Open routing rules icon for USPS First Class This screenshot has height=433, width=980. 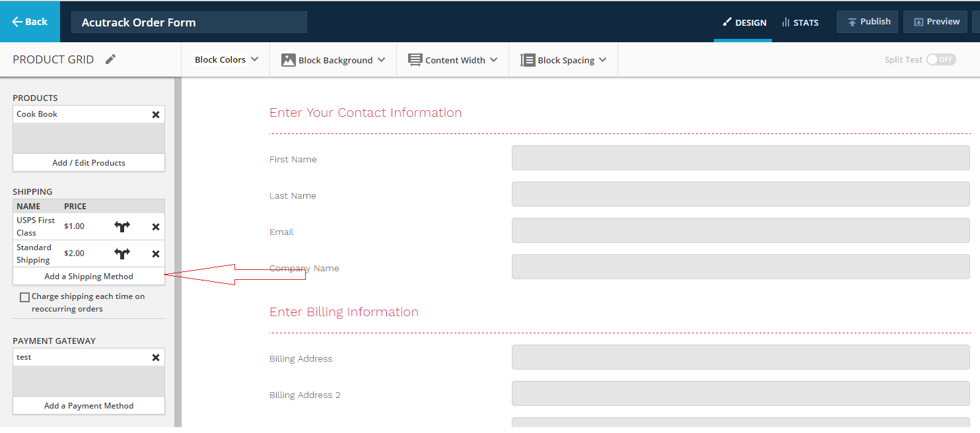(x=122, y=226)
